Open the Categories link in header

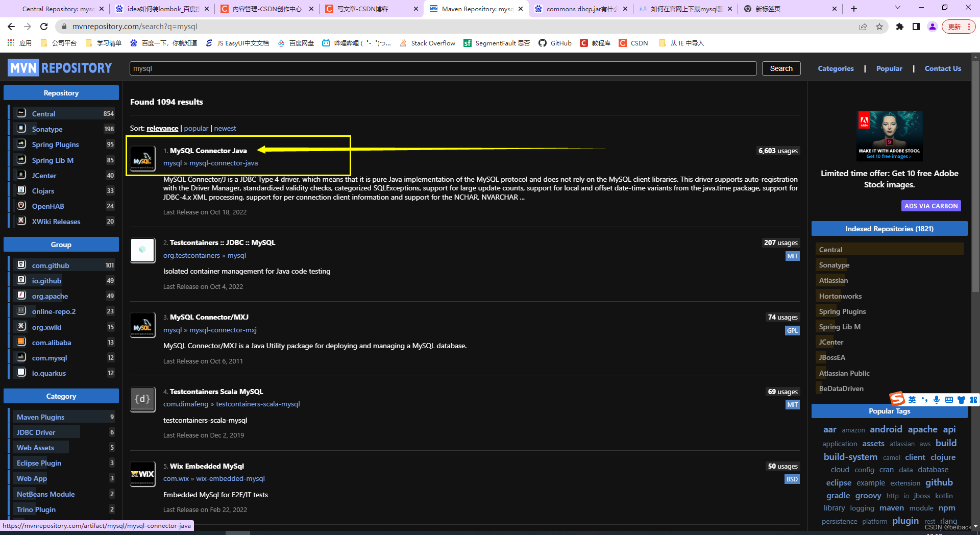(x=836, y=68)
